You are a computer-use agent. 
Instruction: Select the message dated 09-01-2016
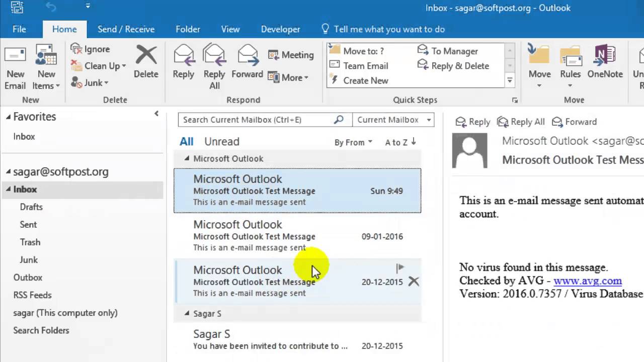(x=297, y=236)
